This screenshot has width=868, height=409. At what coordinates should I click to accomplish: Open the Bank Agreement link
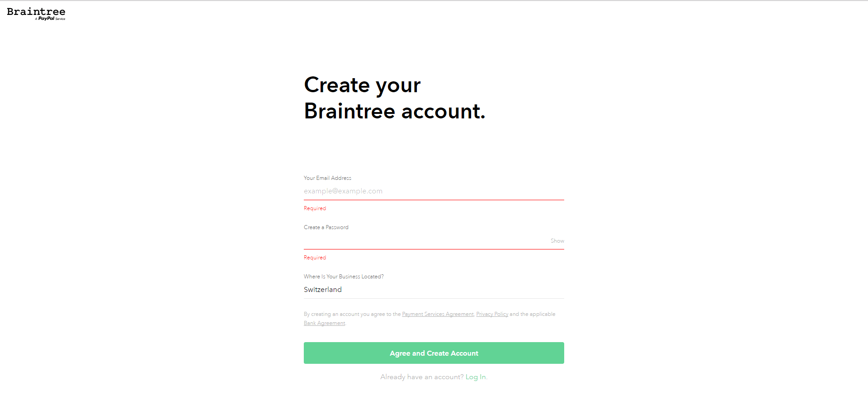(x=324, y=323)
